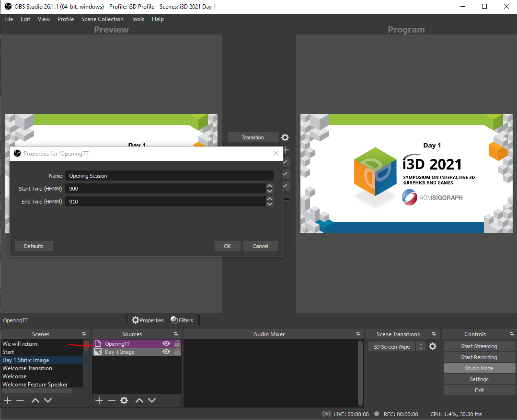Open the i3D Screen Wipe transition dropdown
Viewport: 517px width, 420px height.
click(421, 346)
